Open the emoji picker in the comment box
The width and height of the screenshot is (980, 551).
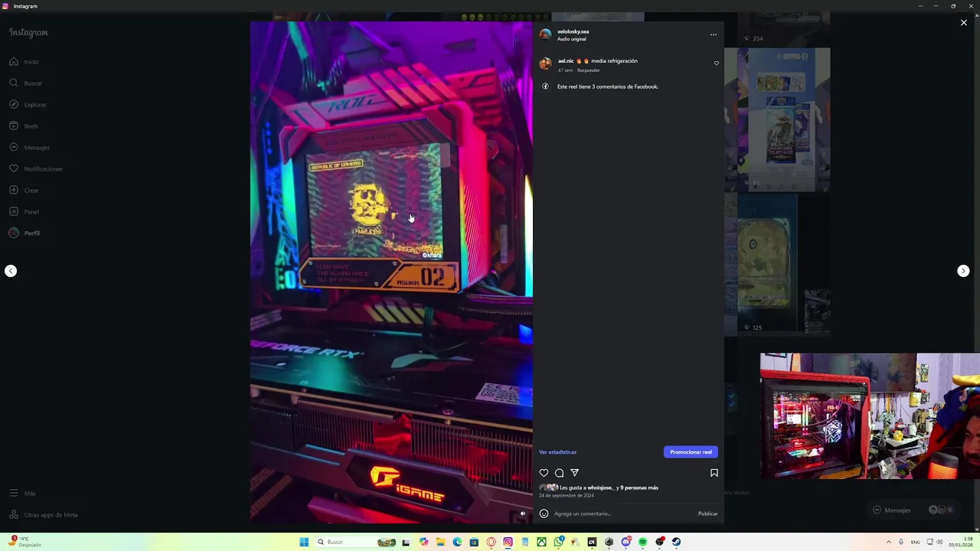click(x=544, y=514)
